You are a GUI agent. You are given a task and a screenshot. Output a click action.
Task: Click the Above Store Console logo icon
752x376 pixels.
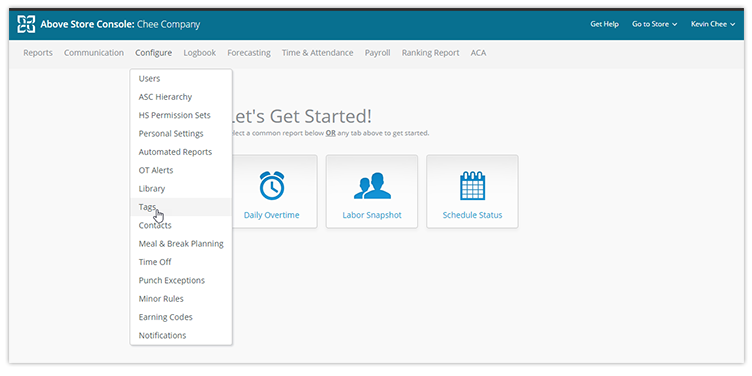coord(26,24)
